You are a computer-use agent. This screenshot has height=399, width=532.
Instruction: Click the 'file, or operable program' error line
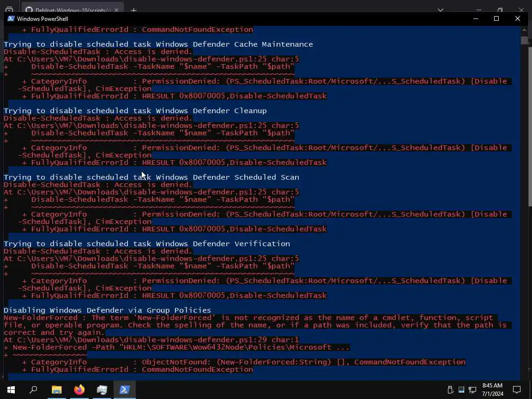(255, 325)
